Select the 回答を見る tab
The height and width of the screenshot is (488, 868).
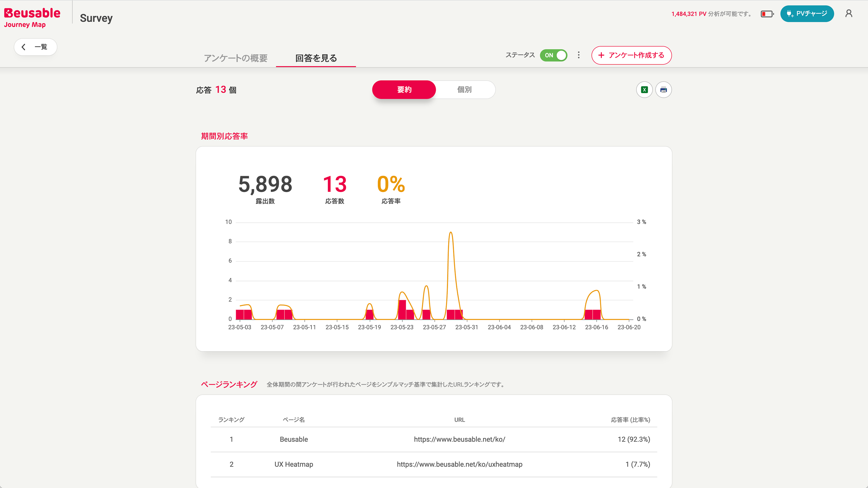tap(316, 58)
